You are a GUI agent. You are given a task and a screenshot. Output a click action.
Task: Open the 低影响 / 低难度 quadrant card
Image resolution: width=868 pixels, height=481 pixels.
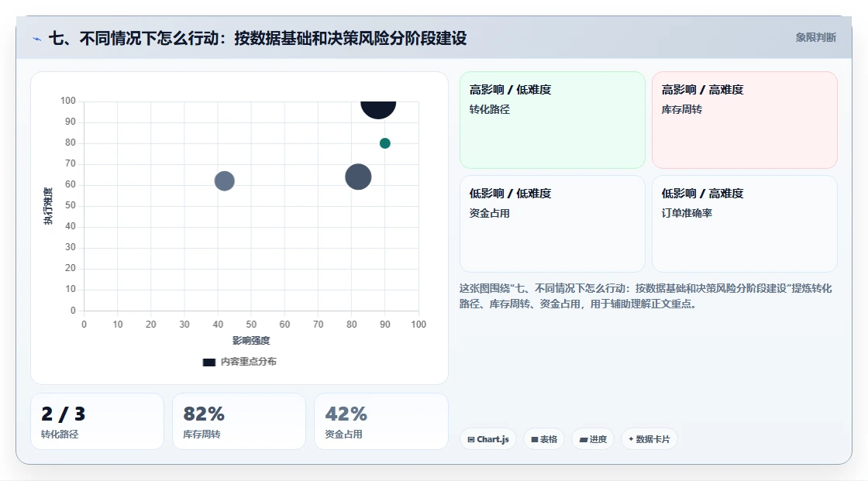pyautogui.click(x=553, y=224)
